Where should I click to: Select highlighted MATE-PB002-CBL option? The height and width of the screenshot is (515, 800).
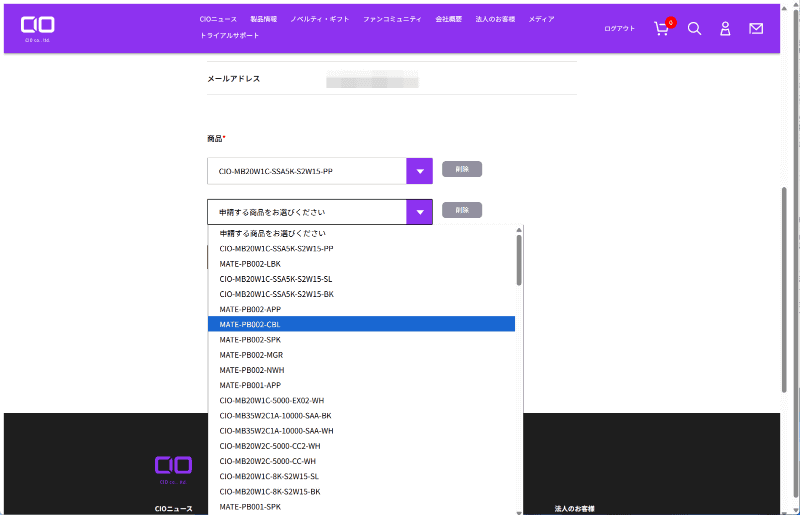click(361, 324)
